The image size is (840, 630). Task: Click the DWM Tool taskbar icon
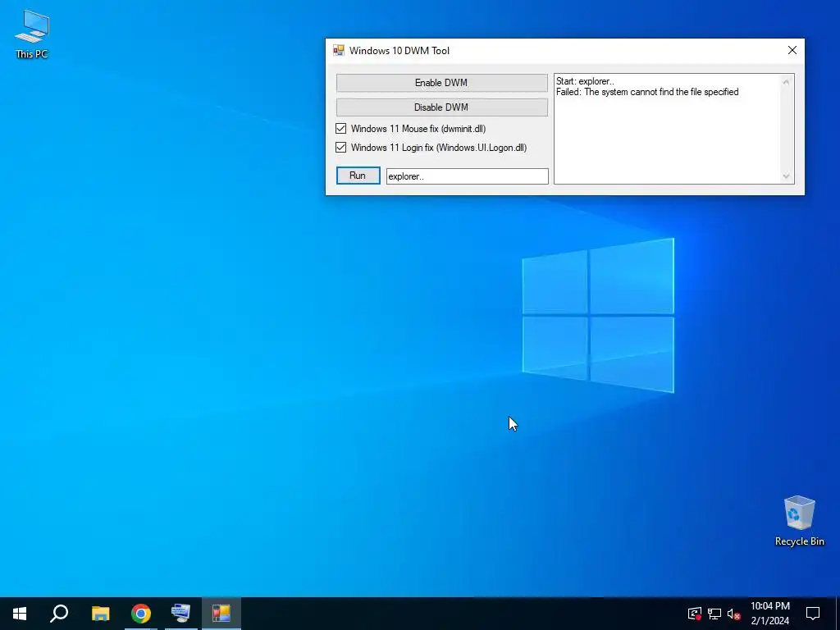pos(221,614)
